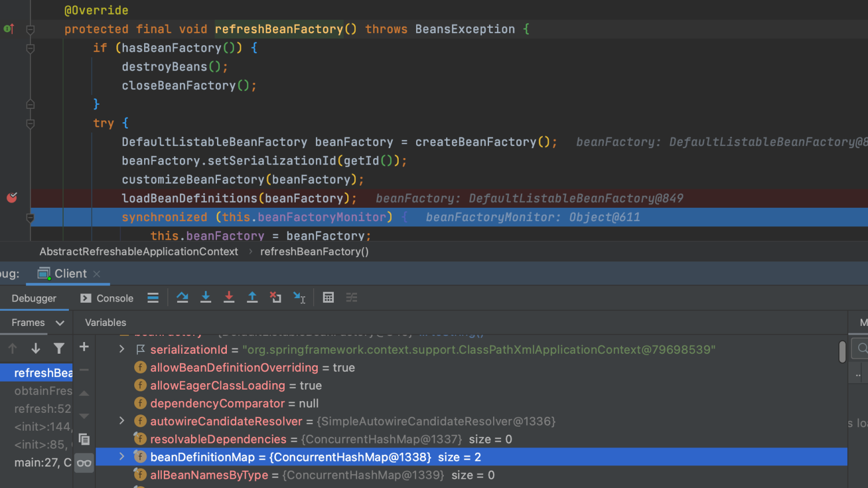Image resolution: width=868 pixels, height=488 pixels.
Task: Select the <init>:85 stack frame
Action: [36, 445]
